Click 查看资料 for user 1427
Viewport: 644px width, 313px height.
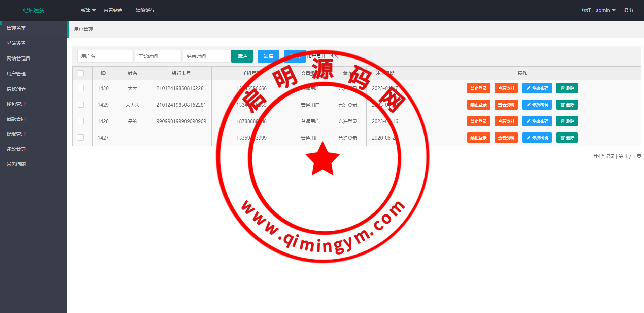tap(506, 138)
